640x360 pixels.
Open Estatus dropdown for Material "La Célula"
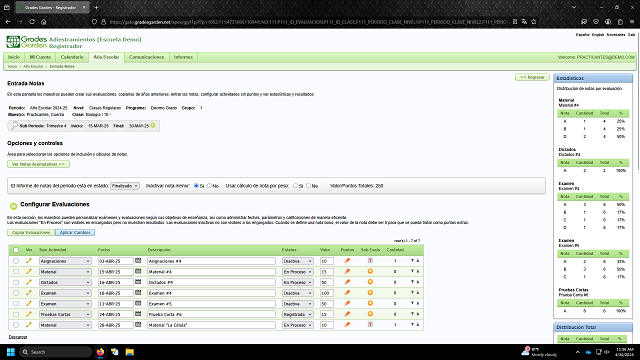pyautogui.click(x=298, y=325)
